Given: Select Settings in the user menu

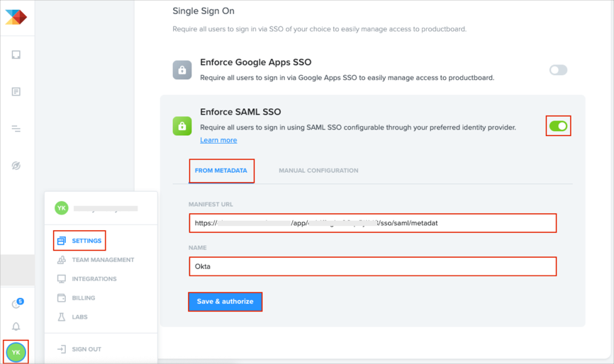Looking at the screenshot, I should coord(86,241).
